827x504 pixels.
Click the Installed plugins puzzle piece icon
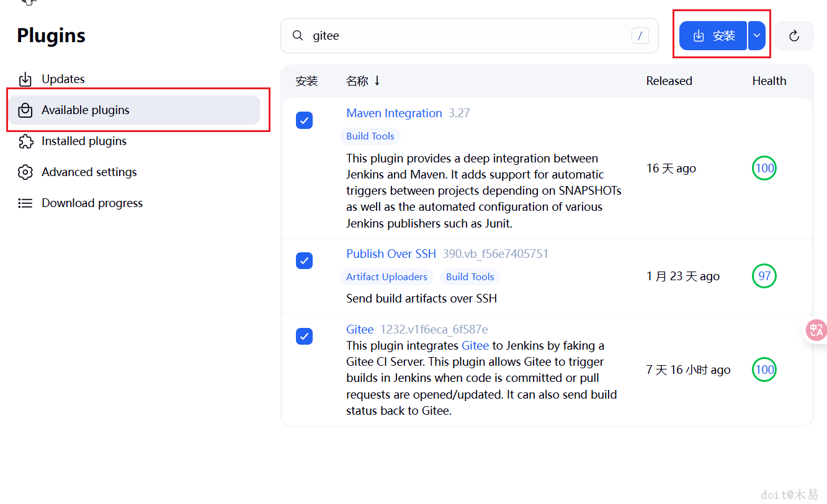(x=25, y=141)
